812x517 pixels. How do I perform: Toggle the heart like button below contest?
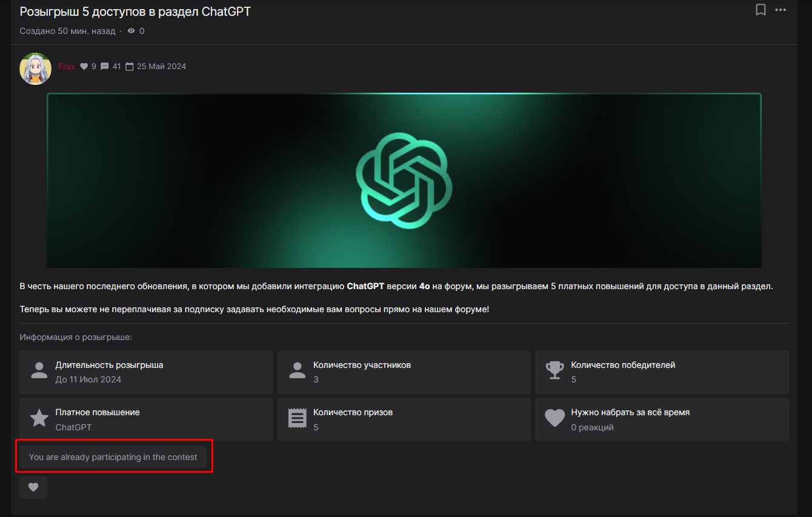point(33,487)
